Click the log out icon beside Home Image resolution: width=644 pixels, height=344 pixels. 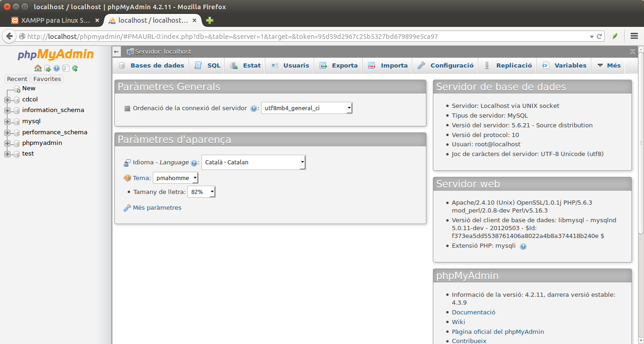tap(47, 68)
